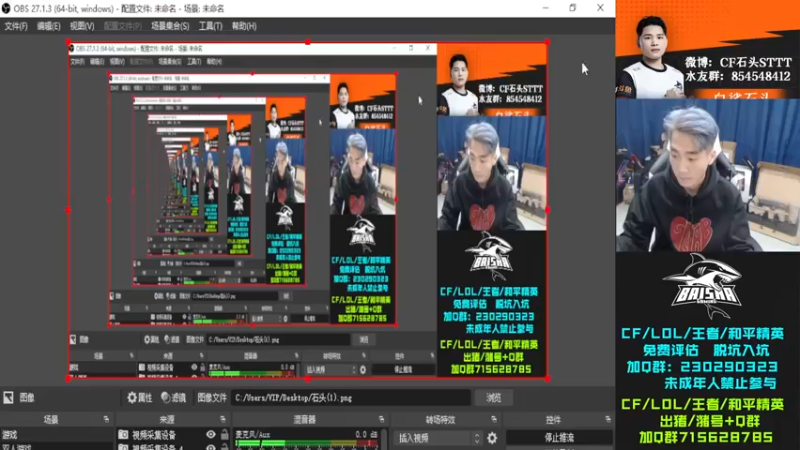Image resolution: width=800 pixels, height=450 pixels.
Task: Click the right-middle red selection handle
Action: click(547, 210)
